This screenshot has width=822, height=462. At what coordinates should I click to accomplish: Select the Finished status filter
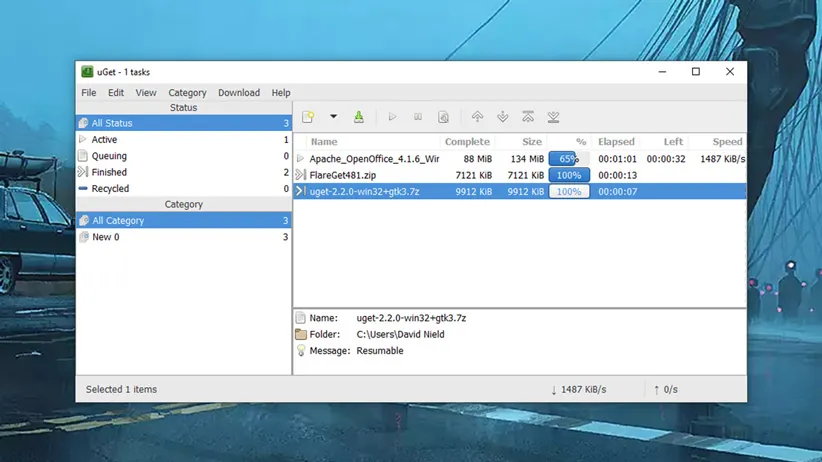[x=109, y=172]
